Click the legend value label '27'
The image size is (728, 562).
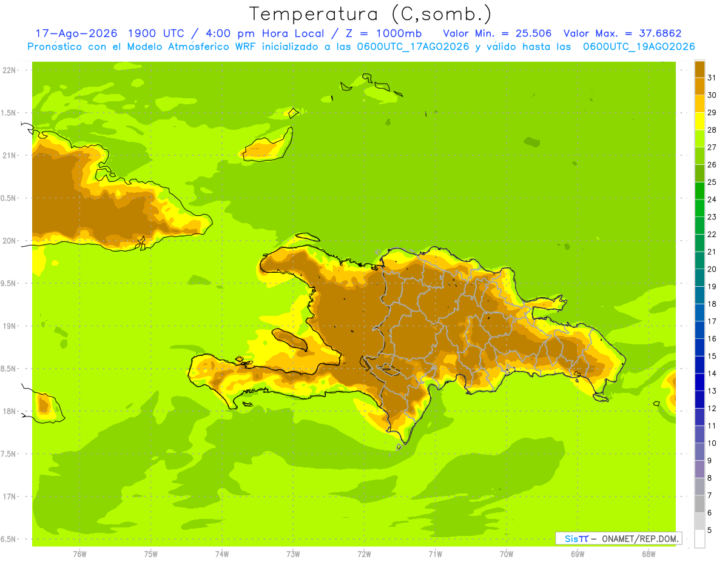712,147
